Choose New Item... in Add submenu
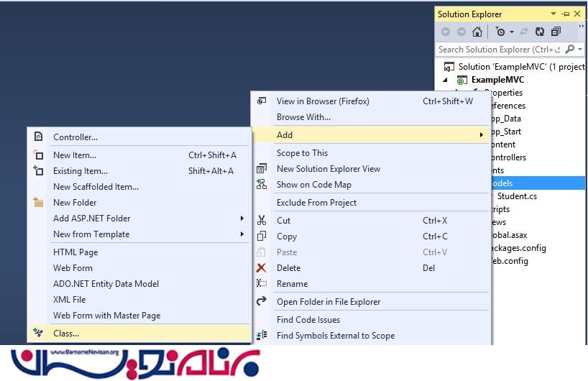Screen dimensions: 588x381 (139, 155)
